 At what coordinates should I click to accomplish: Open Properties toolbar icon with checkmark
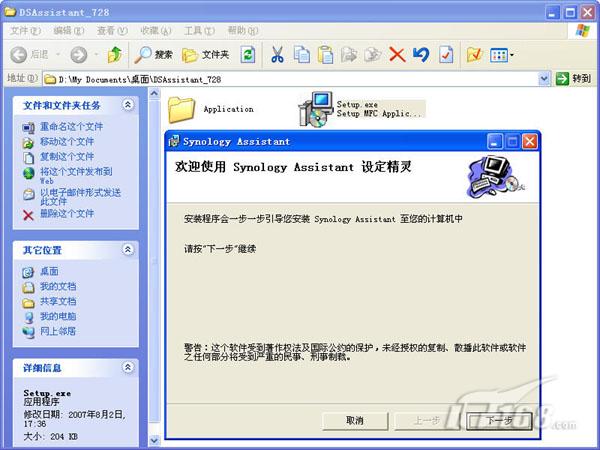pos(446,55)
